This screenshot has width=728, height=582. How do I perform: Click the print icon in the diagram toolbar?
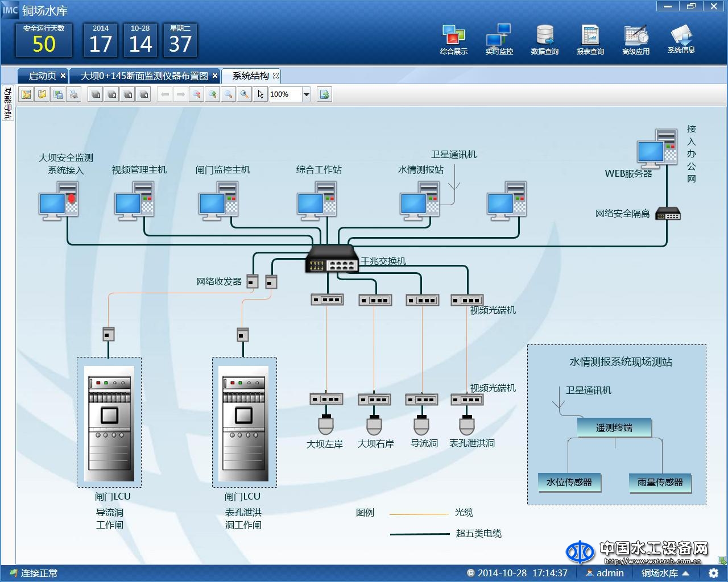(x=74, y=94)
